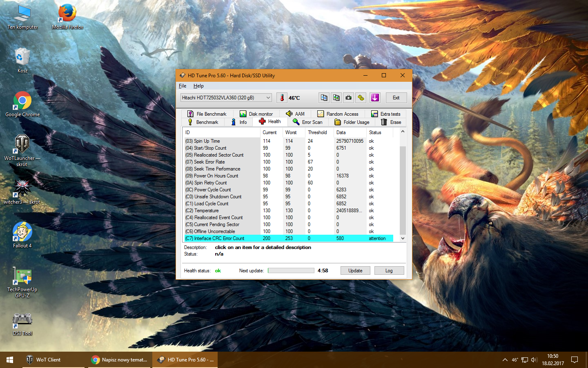Launch Google Chrome from desktop

click(22, 104)
